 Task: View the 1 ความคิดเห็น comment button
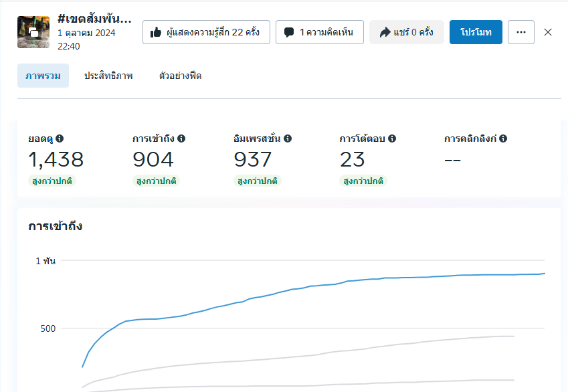coord(319,32)
